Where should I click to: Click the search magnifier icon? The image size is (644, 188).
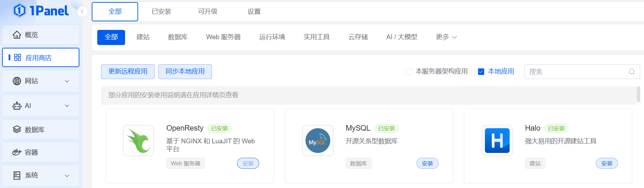click(x=631, y=71)
